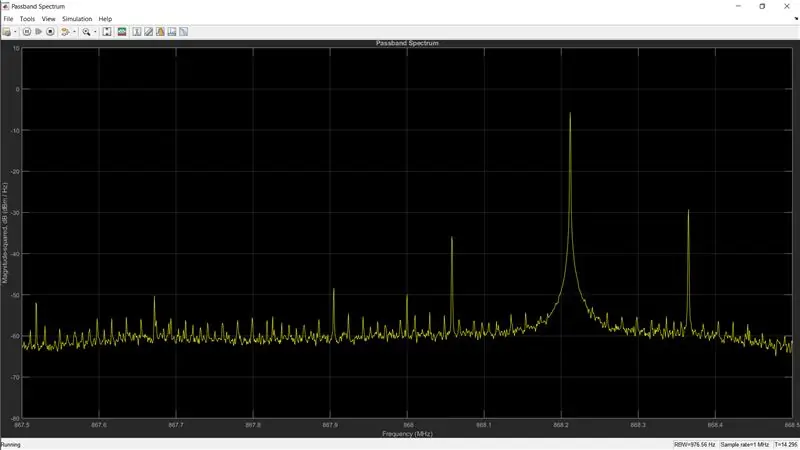The width and height of the screenshot is (800, 450).
Task: Click the Sample rate=1 MHz status entry
Action: [x=744, y=445]
